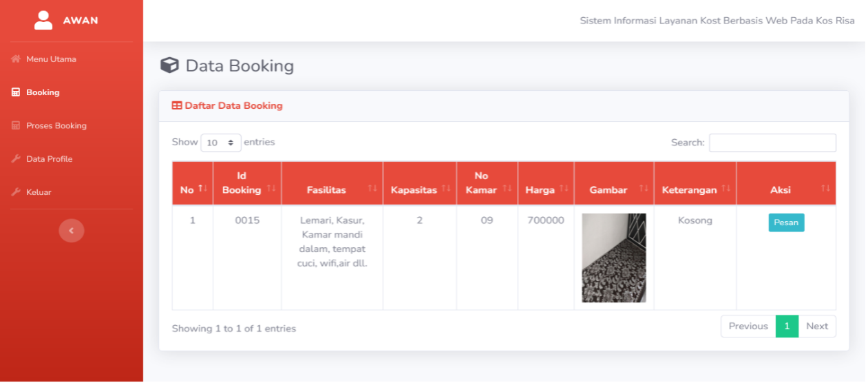Sort by the Kapasitas column header
Screen dimensions: 868x385
pos(419,183)
